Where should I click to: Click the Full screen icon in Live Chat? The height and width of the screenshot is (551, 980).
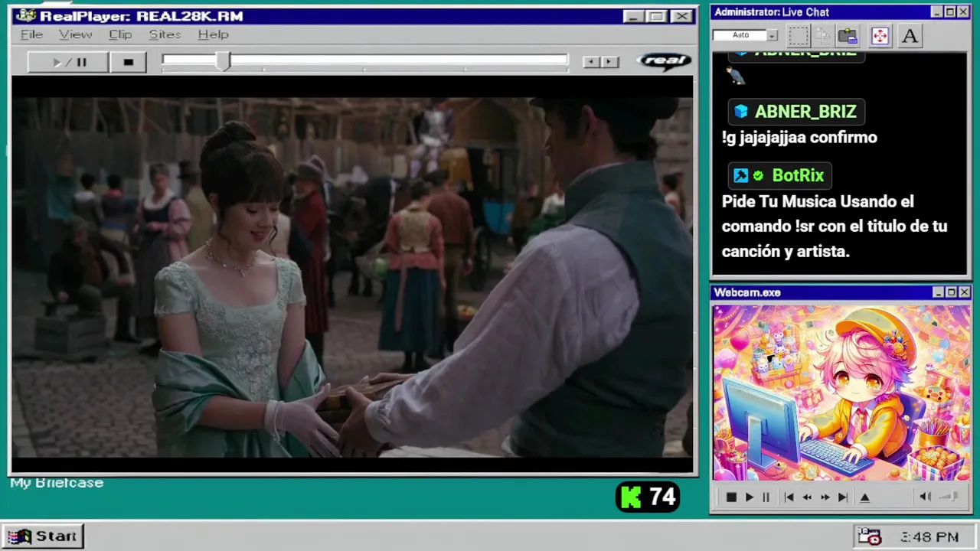880,35
